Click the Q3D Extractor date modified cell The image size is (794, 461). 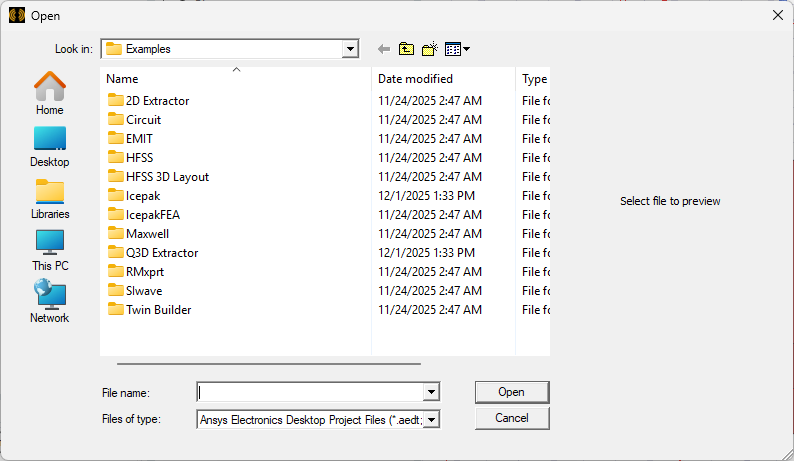pos(426,252)
